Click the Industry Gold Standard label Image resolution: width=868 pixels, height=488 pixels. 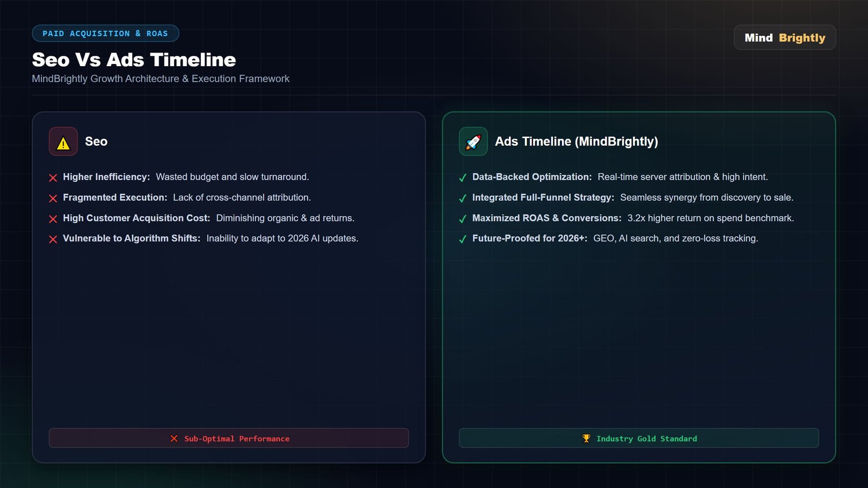click(x=647, y=439)
